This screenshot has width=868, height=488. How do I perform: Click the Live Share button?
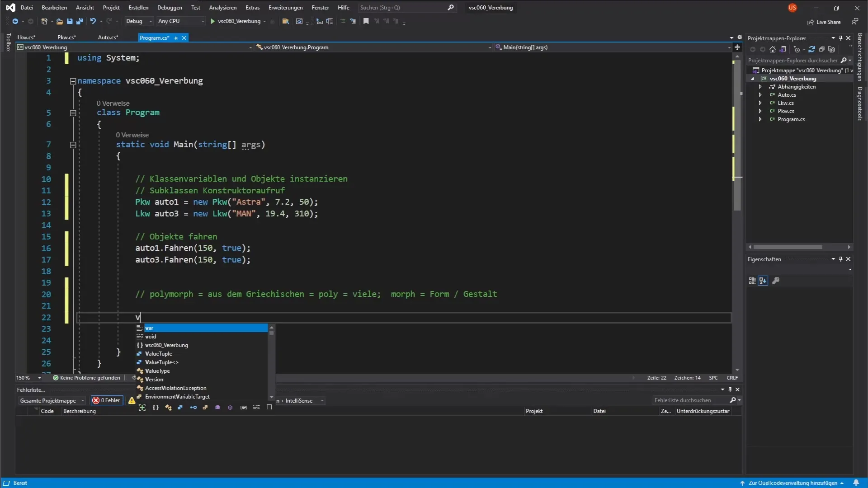pos(824,22)
